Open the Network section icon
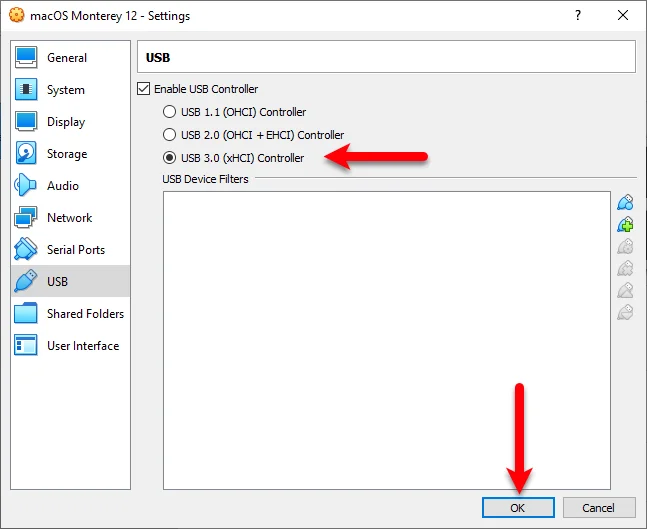647x529 pixels. point(26,217)
